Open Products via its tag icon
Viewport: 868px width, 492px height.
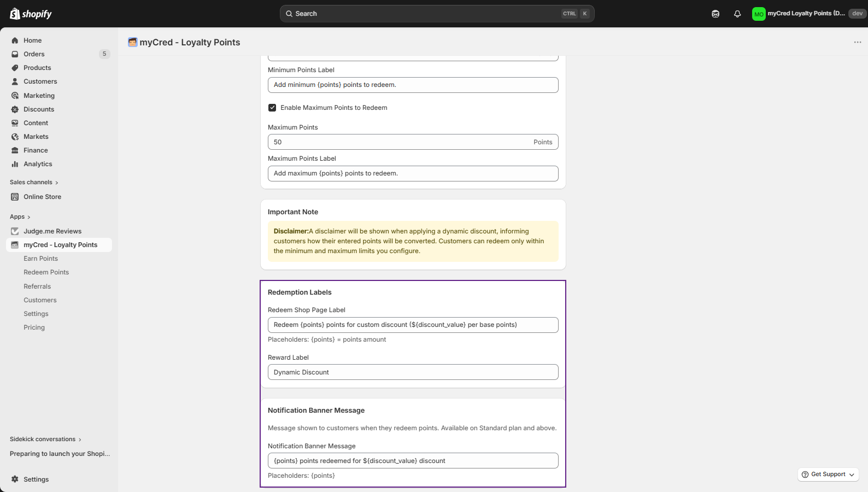15,68
